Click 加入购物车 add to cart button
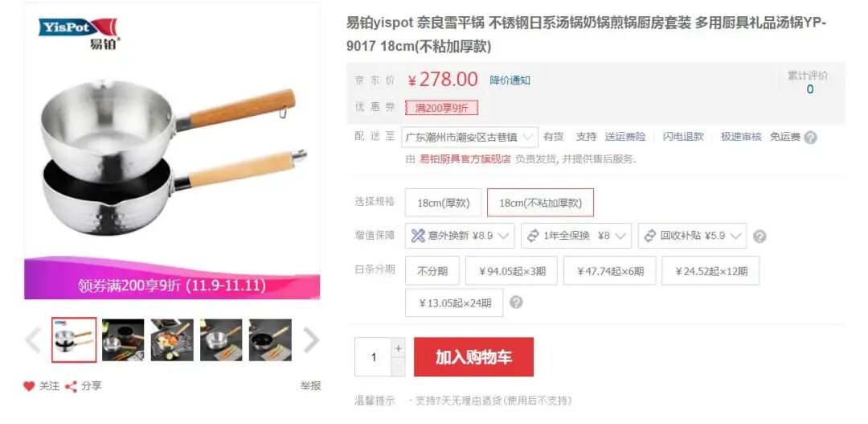The image size is (868, 424). (x=474, y=357)
